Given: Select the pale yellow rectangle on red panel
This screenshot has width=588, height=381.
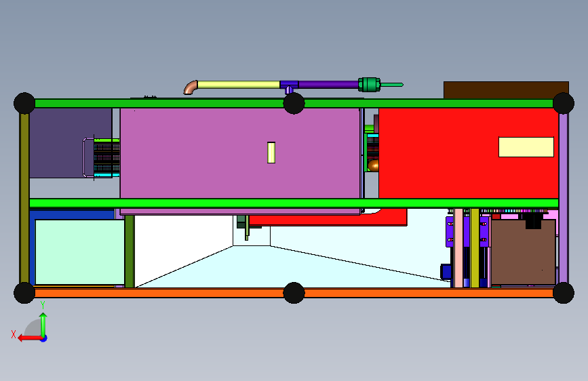Looking at the screenshot, I should [526, 147].
